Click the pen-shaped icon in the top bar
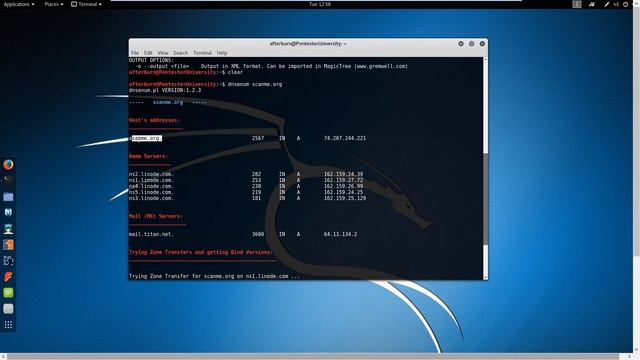This screenshot has width=640, height=360. click(x=607, y=4)
